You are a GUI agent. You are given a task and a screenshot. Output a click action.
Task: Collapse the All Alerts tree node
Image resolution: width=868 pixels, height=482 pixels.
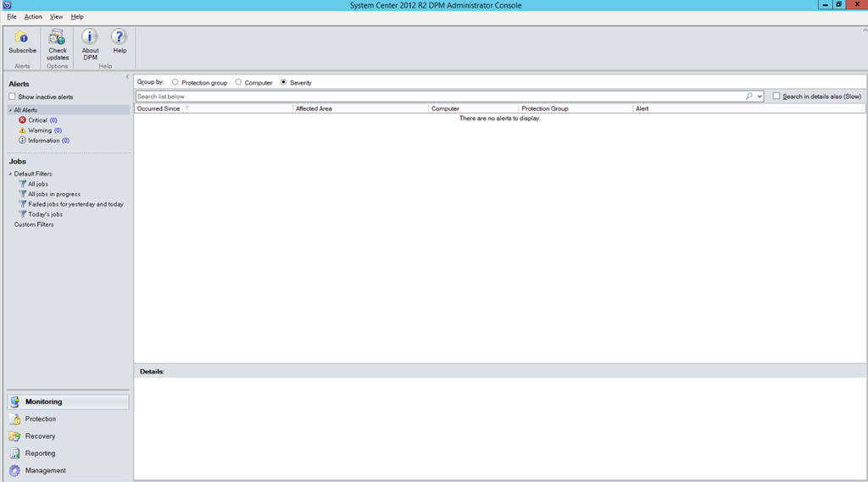point(10,110)
